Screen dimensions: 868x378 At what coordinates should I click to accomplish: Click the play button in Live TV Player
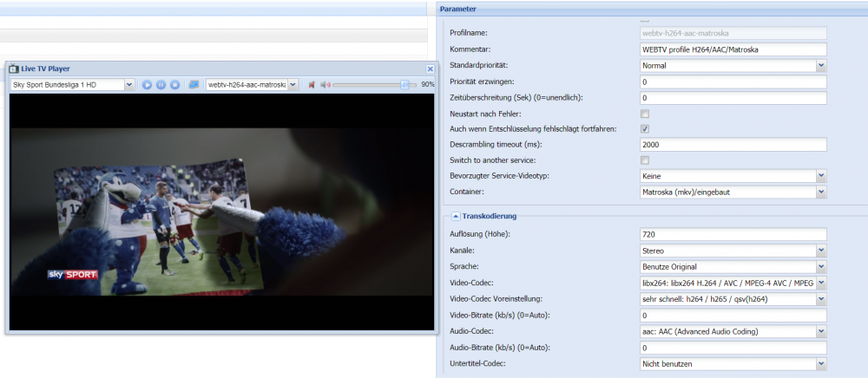coord(147,85)
